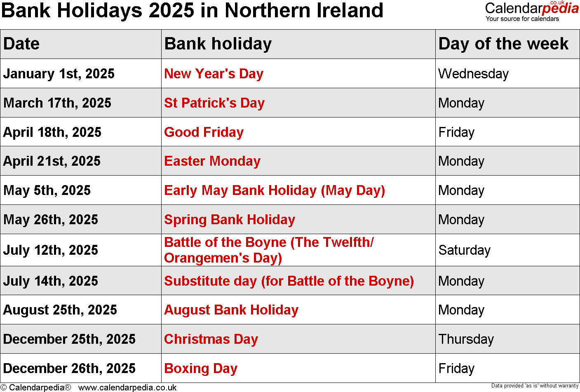Select the Christmas Day link
The width and height of the screenshot is (580, 392).
tap(211, 339)
